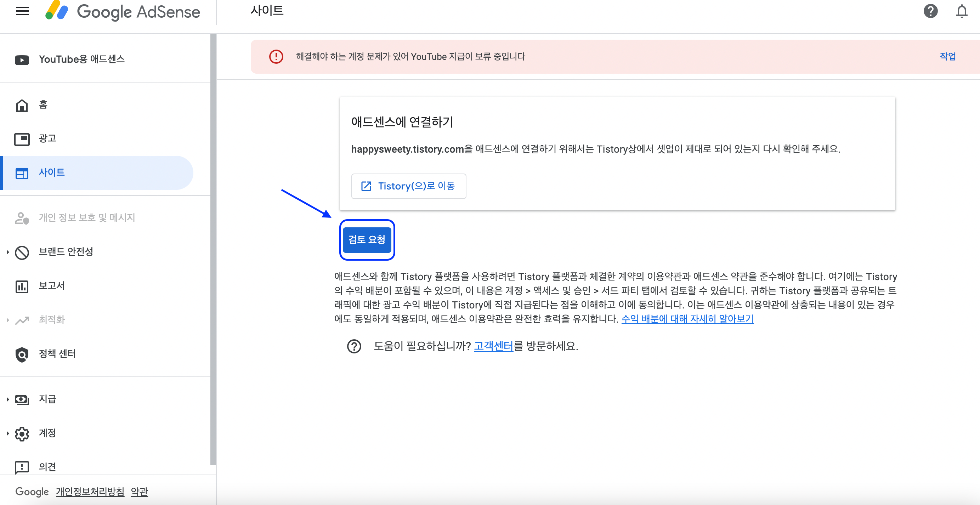
Task: Click the 사이트 page title in header
Action: [x=267, y=11]
